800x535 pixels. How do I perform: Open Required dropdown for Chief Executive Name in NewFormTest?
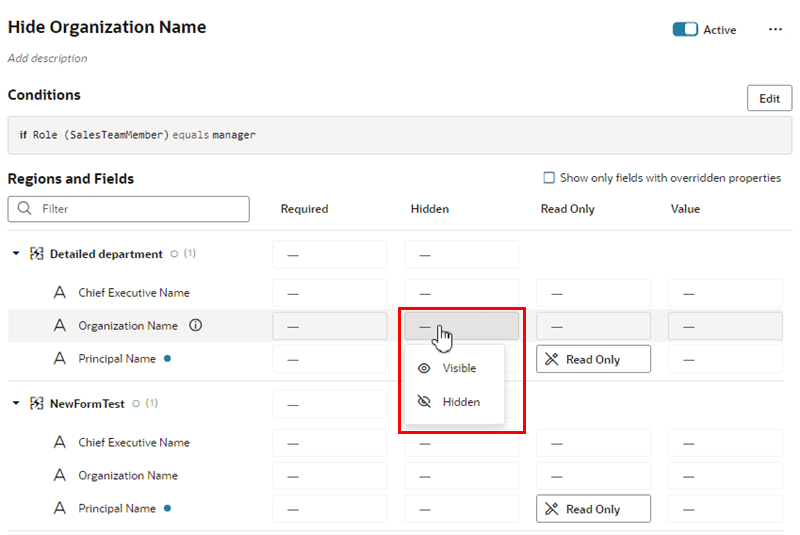pos(330,443)
